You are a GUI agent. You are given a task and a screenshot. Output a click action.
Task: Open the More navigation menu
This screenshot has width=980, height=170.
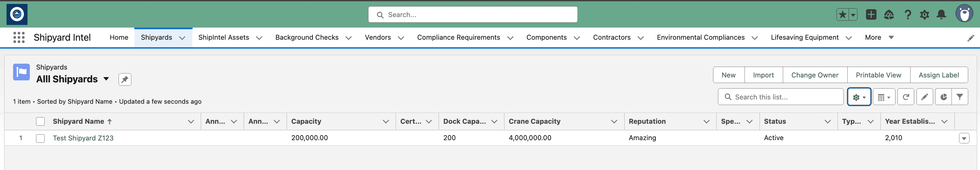pyautogui.click(x=879, y=37)
